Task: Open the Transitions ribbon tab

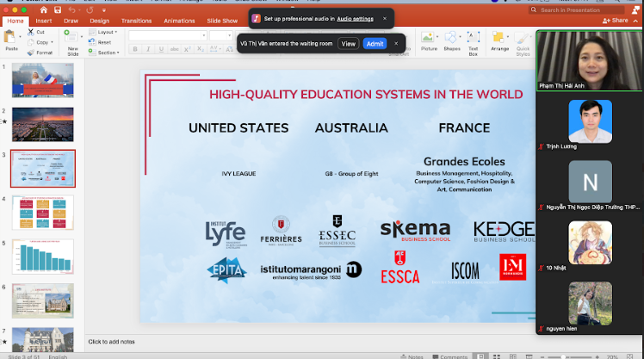Action: click(x=136, y=20)
